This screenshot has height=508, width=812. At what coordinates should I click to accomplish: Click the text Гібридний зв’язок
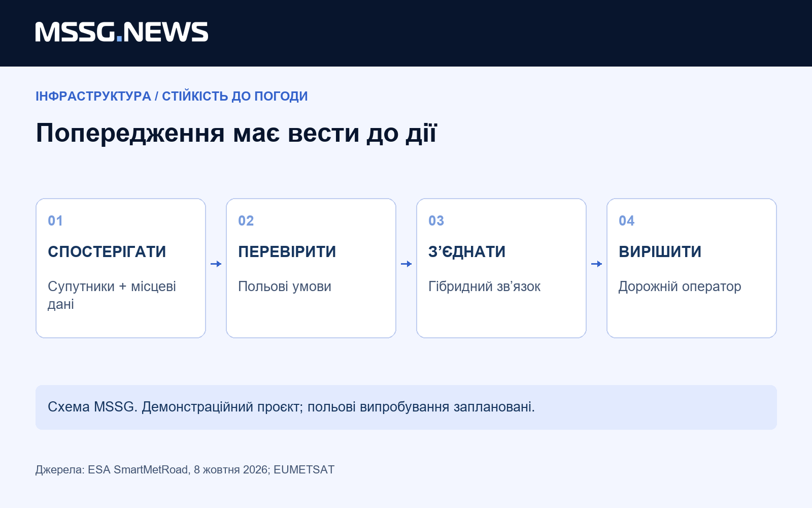pyautogui.click(x=485, y=287)
